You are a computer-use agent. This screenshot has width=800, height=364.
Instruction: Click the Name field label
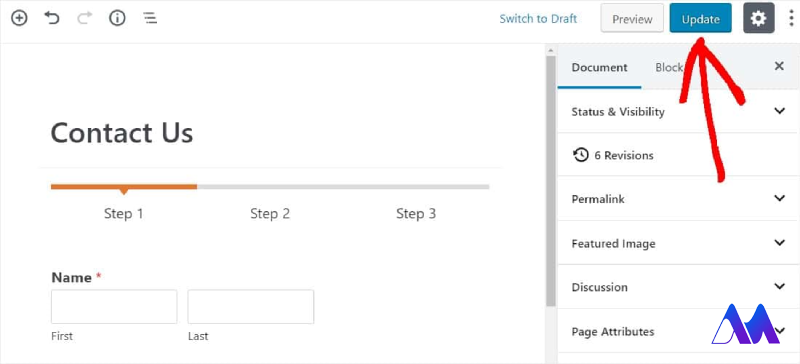click(72, 277)
